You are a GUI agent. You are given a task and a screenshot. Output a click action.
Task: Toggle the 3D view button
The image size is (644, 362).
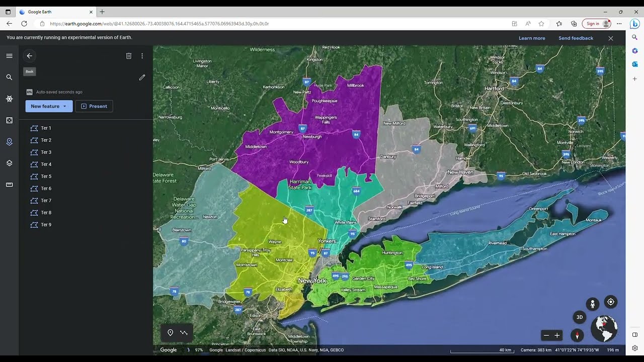(580, 317)
